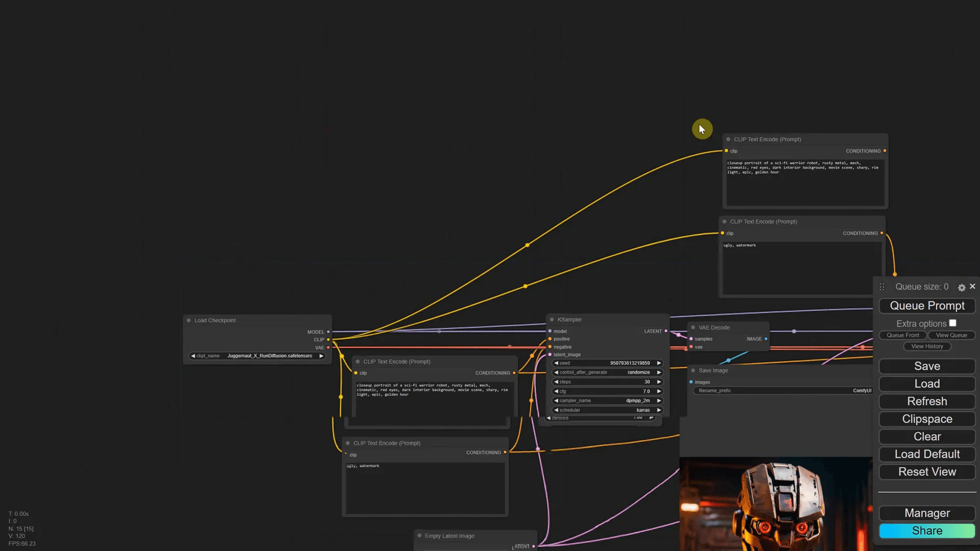This screenshot has width=980, height=551.
Task: Collapse the ugly, watermark prompt node
Action: 349,443
